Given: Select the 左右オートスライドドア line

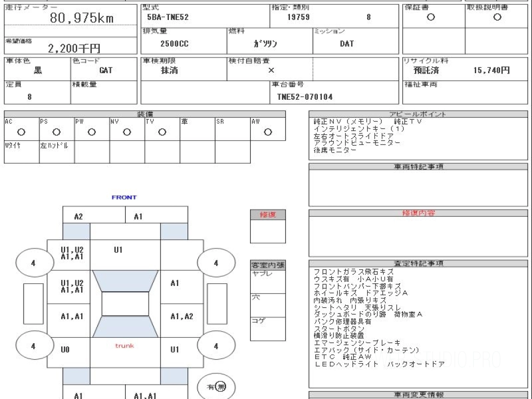Looking at the screenshot, I should pyautogui.click(x=353, y=136).
